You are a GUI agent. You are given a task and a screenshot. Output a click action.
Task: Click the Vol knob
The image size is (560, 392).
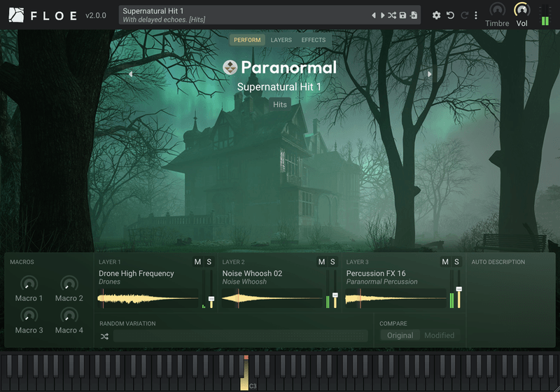[x=521, y=10]
